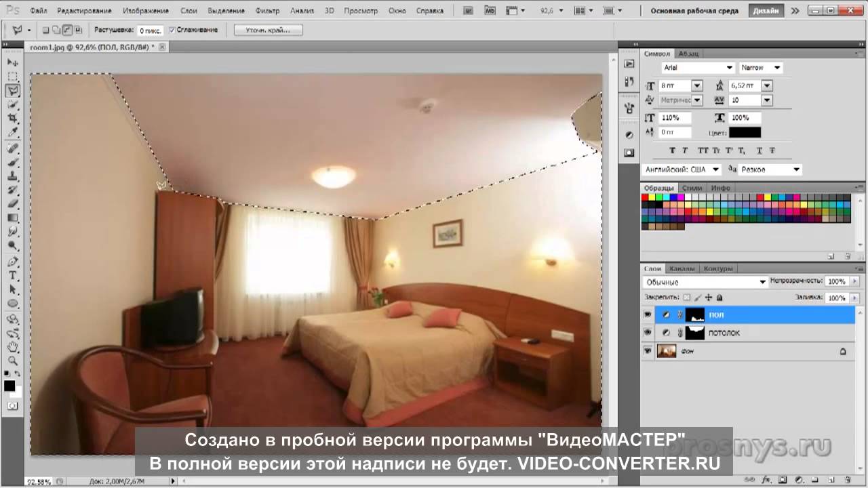Select the Eyedropper tool
This screenshot has height=488, width=868.
click(13, 132)
